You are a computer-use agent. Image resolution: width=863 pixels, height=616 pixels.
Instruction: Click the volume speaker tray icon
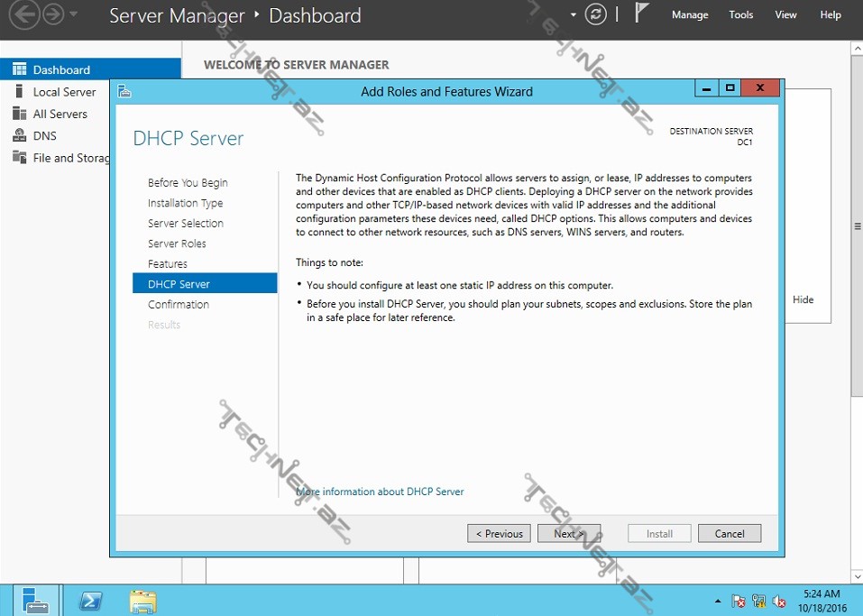tap(779, 601)
